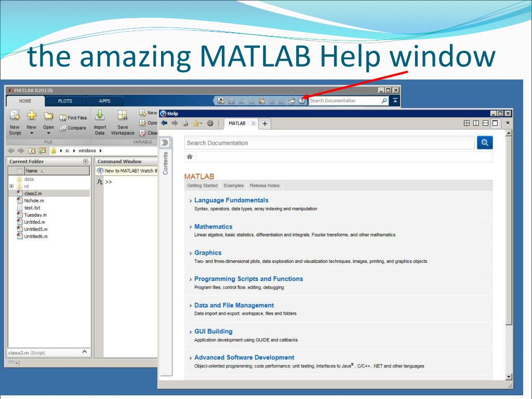Open a new Help tab with the plus button
The image size is (532, 399).
(264, 124)
